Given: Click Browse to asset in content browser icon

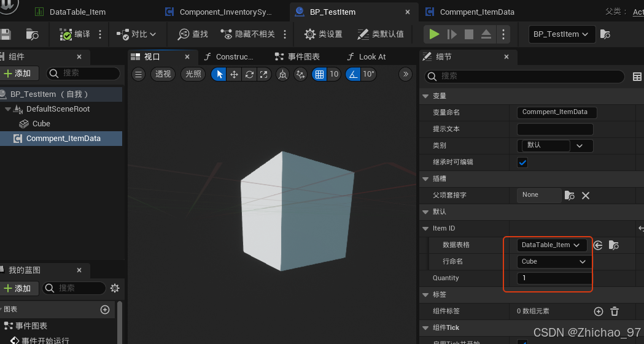Looking at the screenshot, I should 32,34.
